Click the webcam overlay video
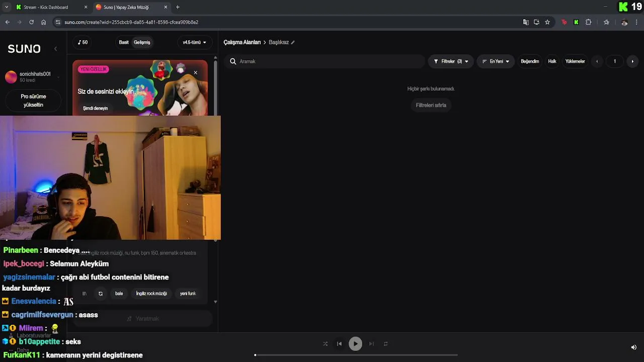 (x=110, y=178)
